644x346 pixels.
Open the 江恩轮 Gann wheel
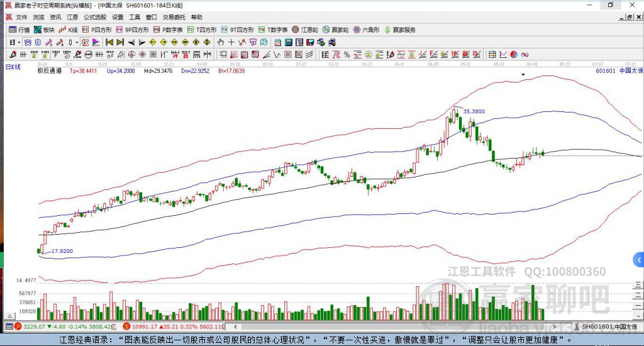pos(305,30)
